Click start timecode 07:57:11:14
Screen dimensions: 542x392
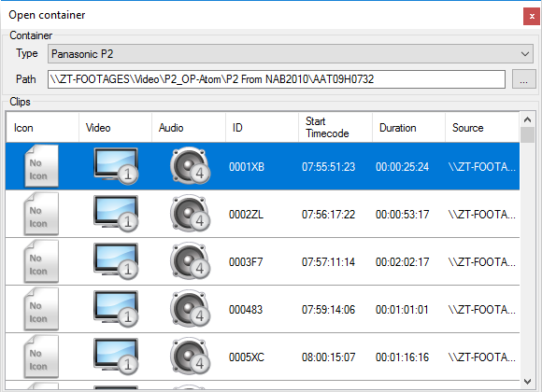(x=328, y=262)
